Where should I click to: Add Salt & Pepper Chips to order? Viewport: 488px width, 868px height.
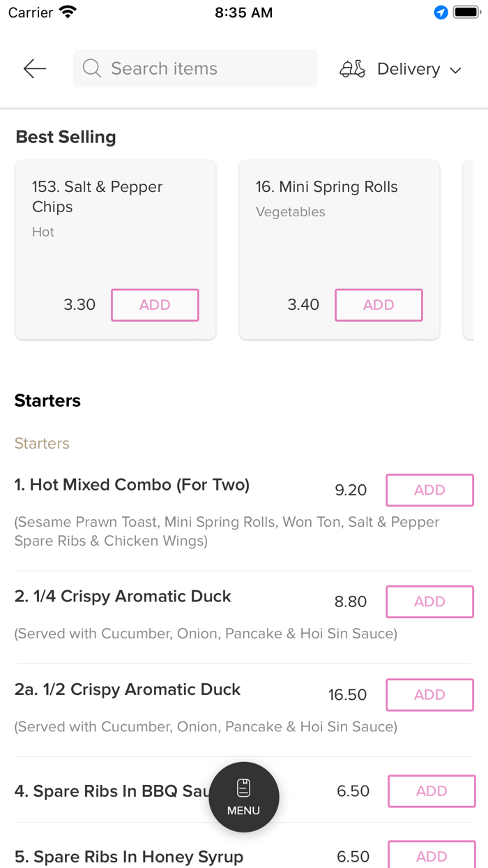point(155,305)
